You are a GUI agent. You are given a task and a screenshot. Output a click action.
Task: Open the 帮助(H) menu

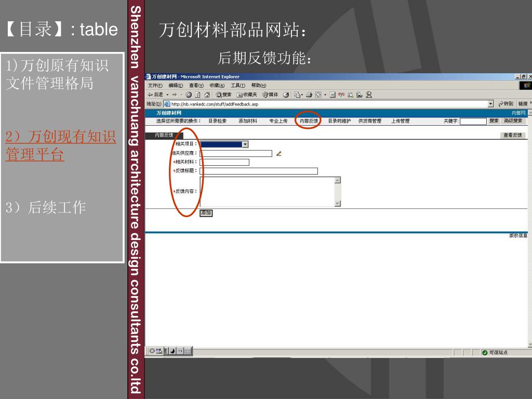coord(259,86)
